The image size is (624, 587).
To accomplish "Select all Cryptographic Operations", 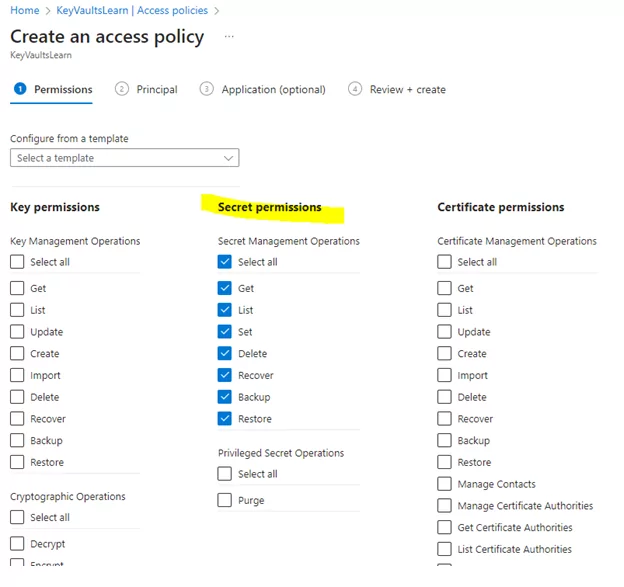I will (x=17, y=517).
